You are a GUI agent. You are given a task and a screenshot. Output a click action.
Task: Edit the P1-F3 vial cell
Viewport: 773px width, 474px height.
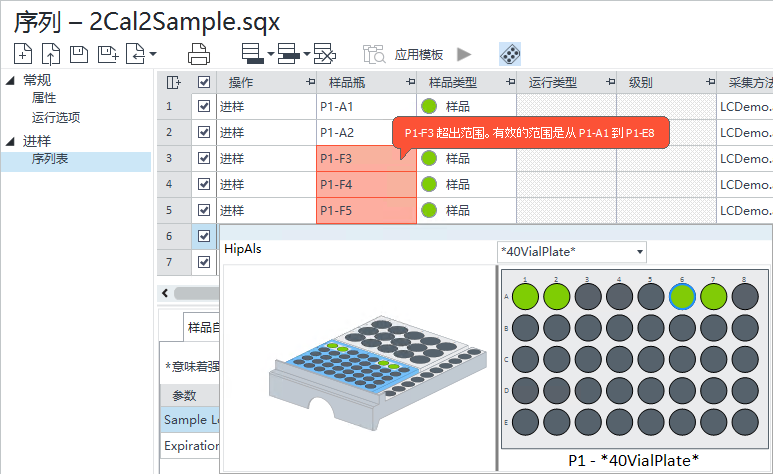click(366, 158)
